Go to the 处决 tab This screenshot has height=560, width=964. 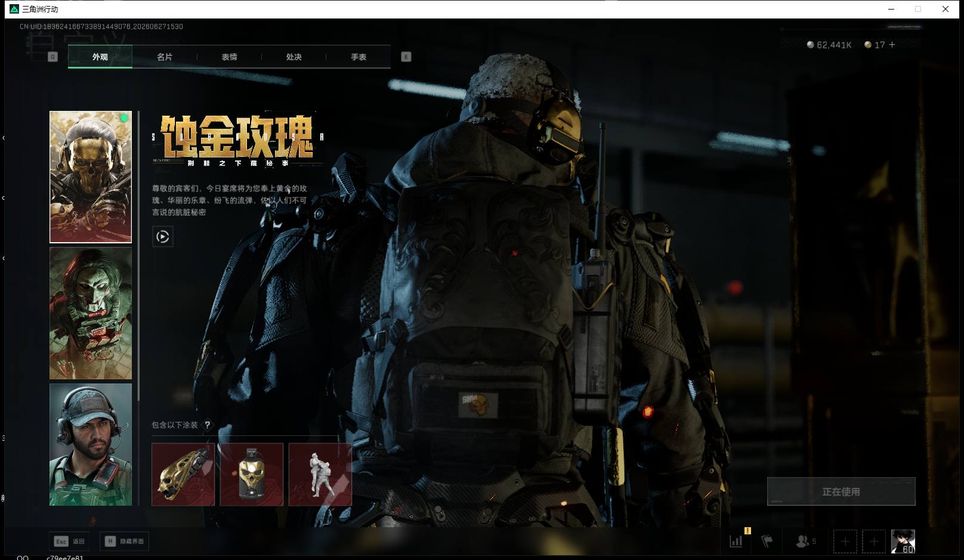(x=293, y=57)
